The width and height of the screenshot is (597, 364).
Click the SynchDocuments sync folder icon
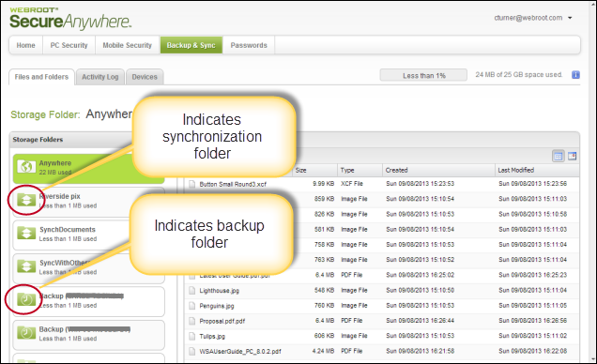click(x=26, y=233)
